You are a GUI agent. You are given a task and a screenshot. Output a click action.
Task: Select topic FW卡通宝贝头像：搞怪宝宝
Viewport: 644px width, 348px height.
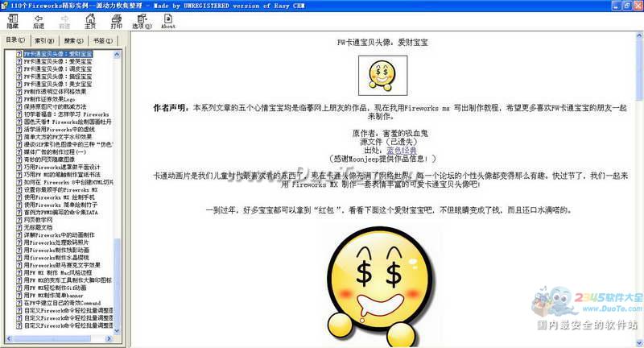coord(58,77)
